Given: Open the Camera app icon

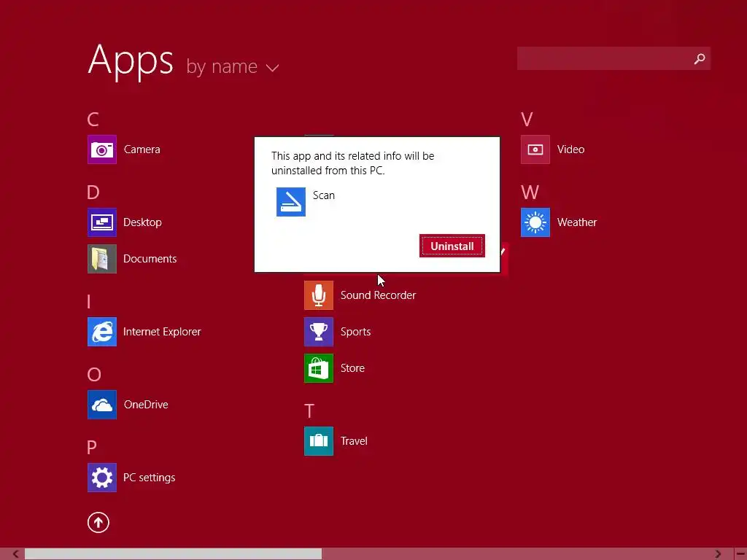Looking at the screenshot, I should [102, 149].
